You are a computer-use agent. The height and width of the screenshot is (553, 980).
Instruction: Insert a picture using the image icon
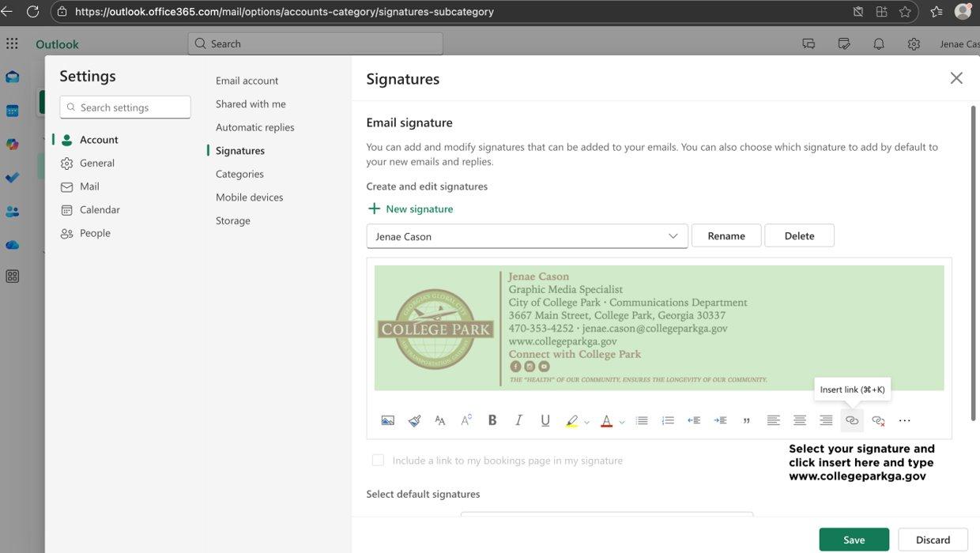click(387, 420)
